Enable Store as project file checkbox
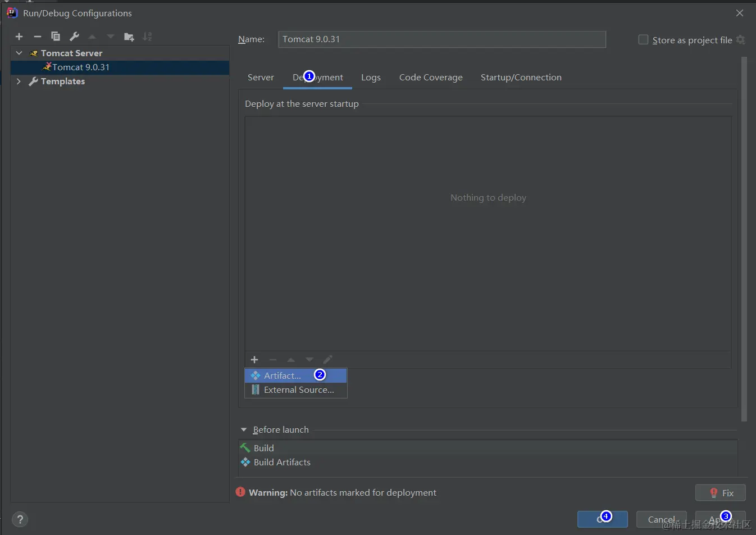 tap(644, 40)
